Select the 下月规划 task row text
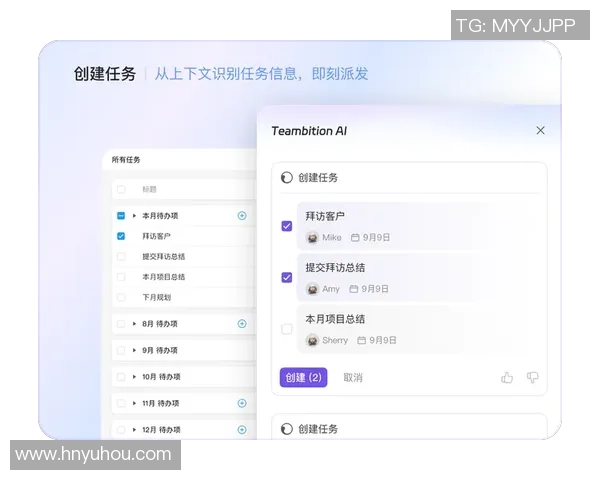The image size is (600, 480). [x=157, y=297]
